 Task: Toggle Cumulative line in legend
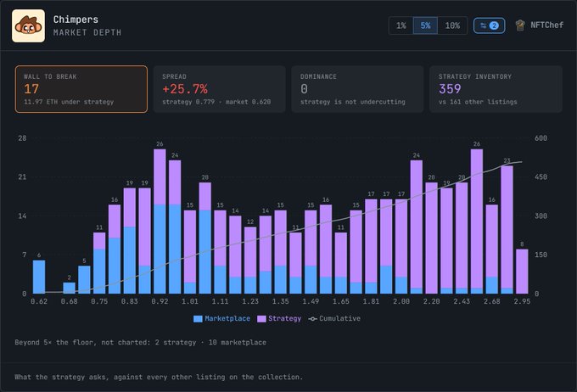[334, 318]
